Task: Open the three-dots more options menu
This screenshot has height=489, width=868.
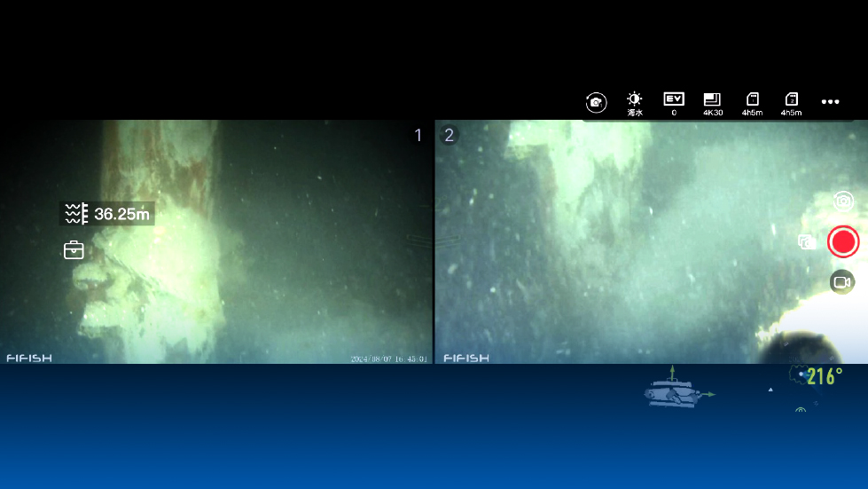Action: [831, 102]
